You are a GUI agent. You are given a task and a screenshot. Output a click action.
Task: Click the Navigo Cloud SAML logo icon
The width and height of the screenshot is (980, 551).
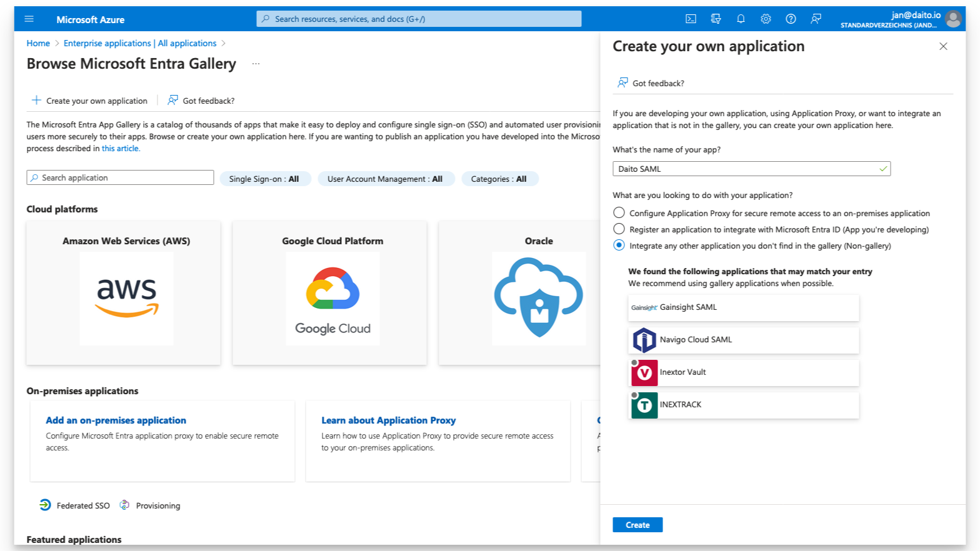coord(644,340)
